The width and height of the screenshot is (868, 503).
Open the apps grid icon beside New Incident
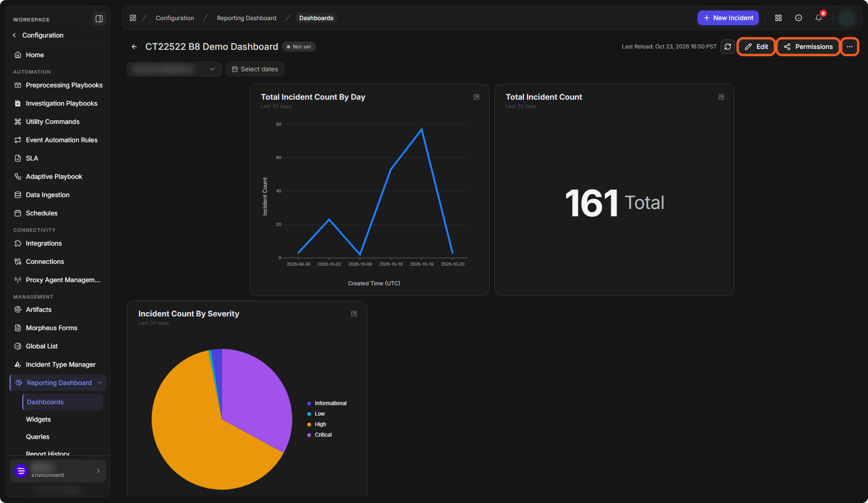778,18
